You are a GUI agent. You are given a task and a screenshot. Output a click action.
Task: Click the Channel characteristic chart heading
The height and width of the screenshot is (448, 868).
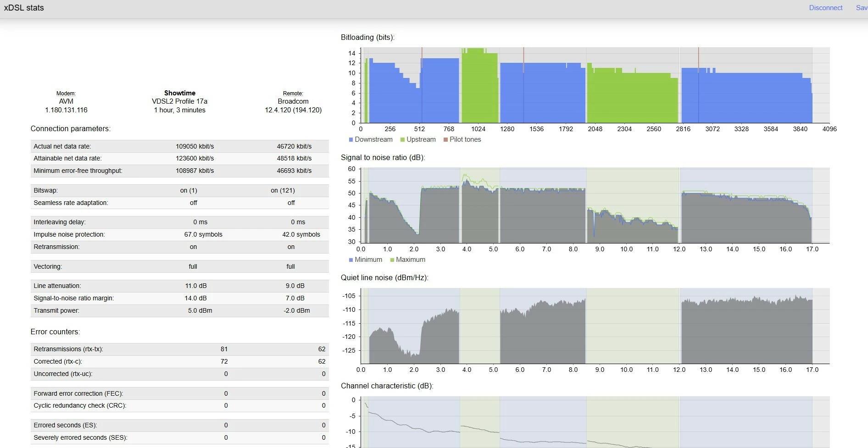387,386
